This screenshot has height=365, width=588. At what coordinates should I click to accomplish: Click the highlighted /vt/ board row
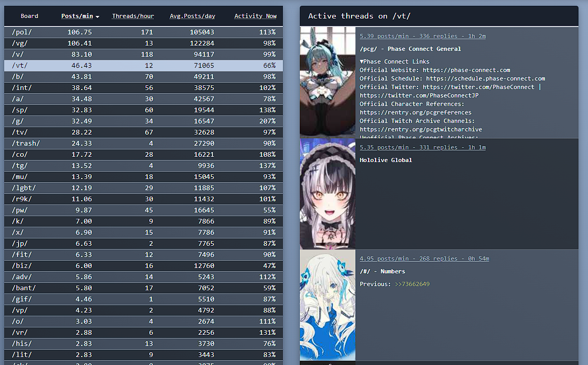click(144, 66)
